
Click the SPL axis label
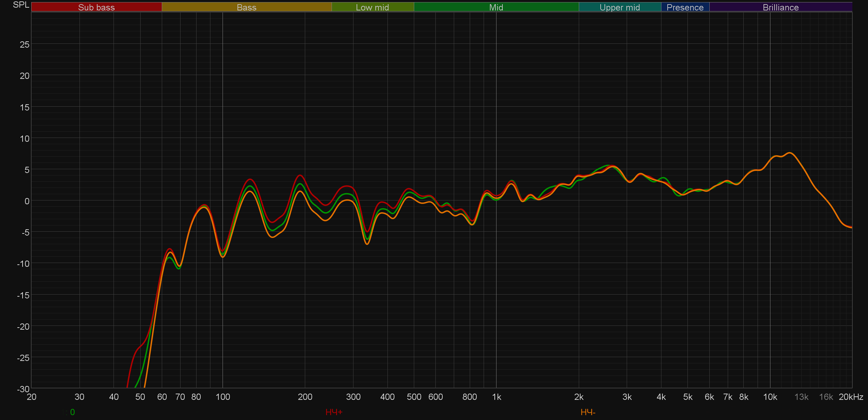pyautogui.click(x=21, y=5)
